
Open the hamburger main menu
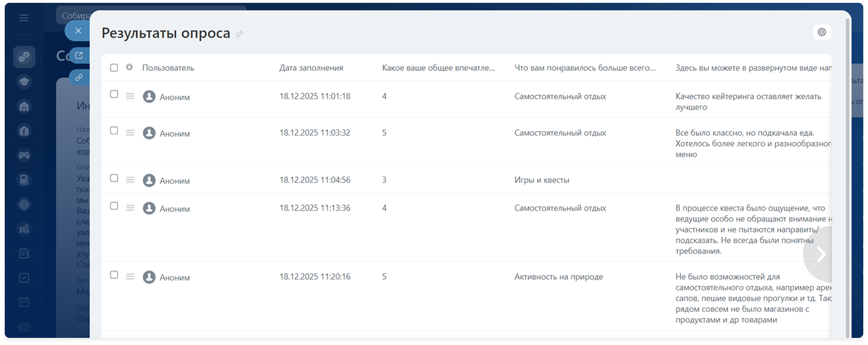tap(24, 18)
